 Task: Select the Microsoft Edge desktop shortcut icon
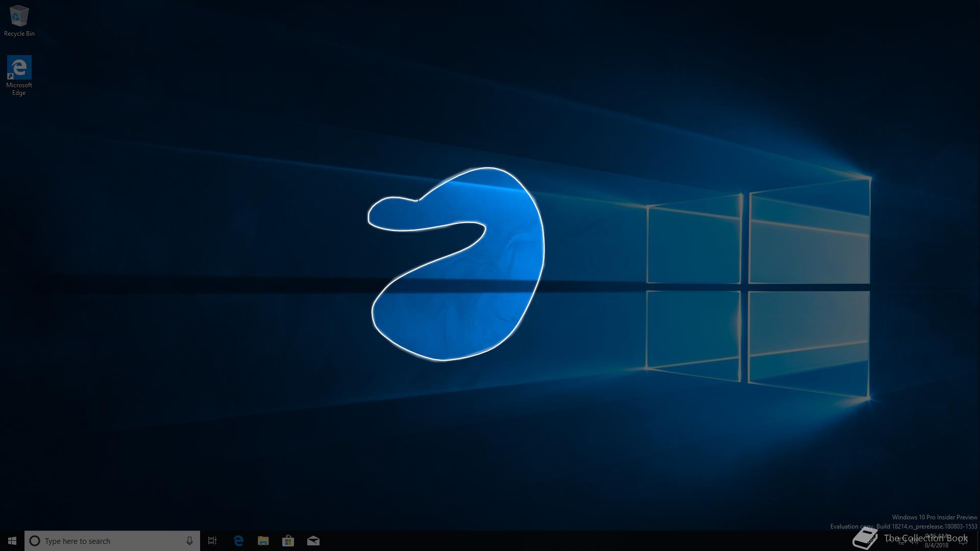[19, 68]
